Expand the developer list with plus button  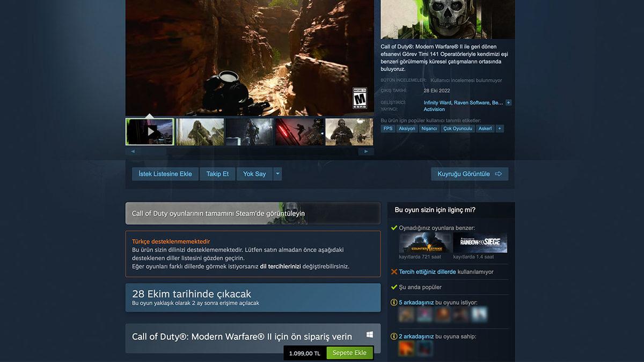pos(508,102)
